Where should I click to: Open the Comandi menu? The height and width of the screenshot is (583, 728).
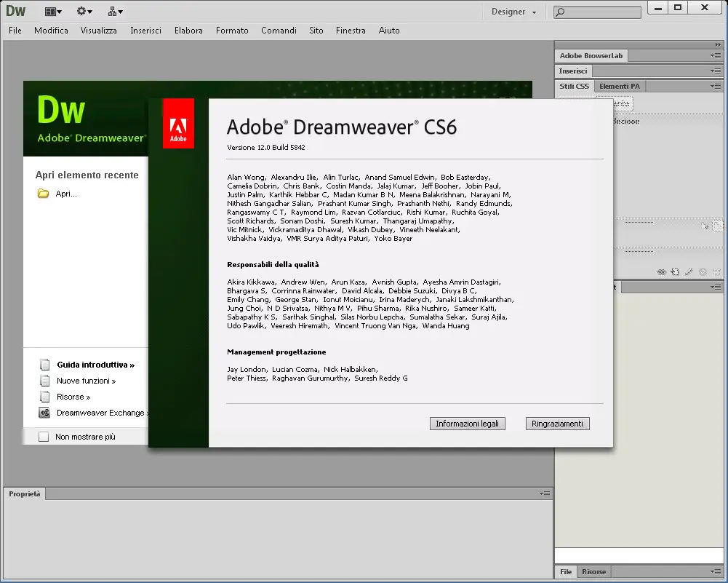(x=279, y=30)
